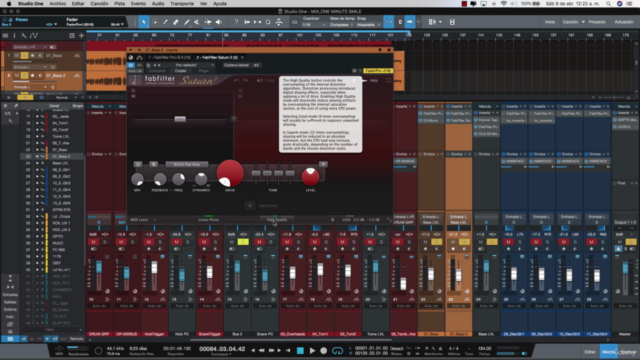Click the Help button in Saturn
This screenshot has width=640, height=360.
[373, 80]
